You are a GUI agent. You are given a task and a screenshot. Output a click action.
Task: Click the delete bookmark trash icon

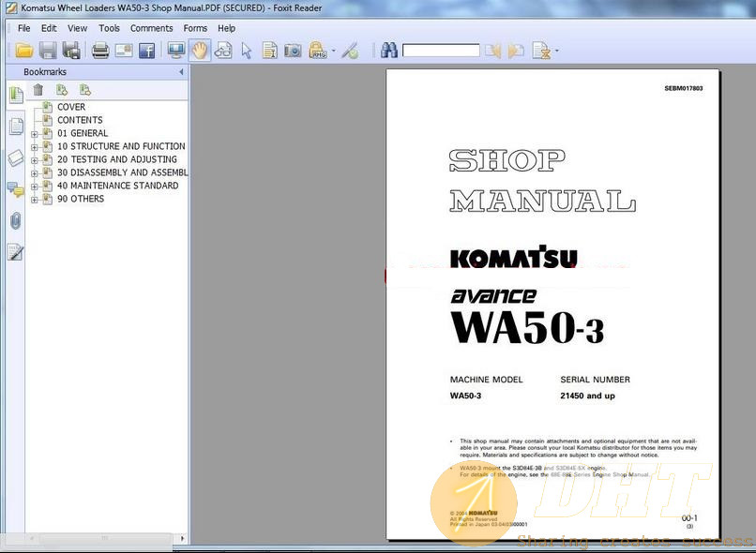point(38,90)
